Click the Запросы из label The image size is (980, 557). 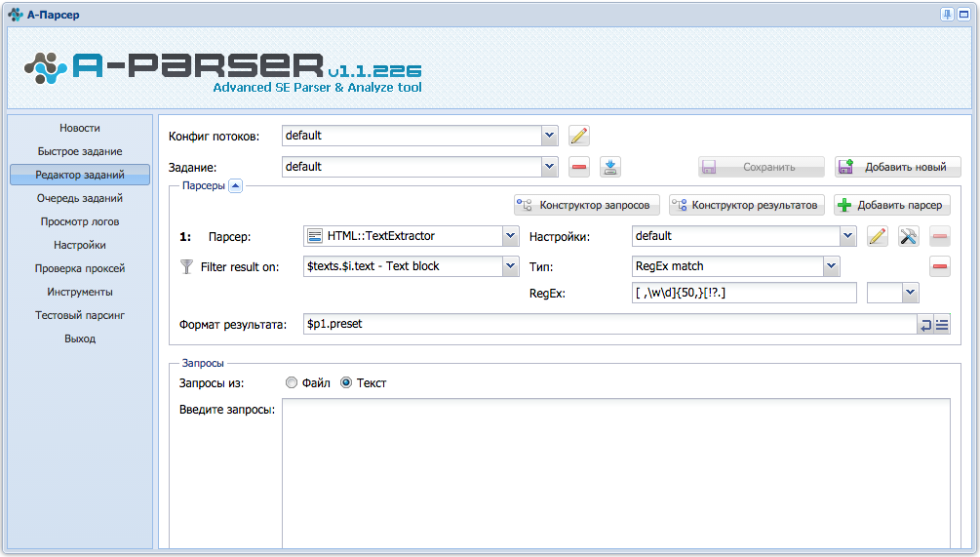(x=212, y=383)
